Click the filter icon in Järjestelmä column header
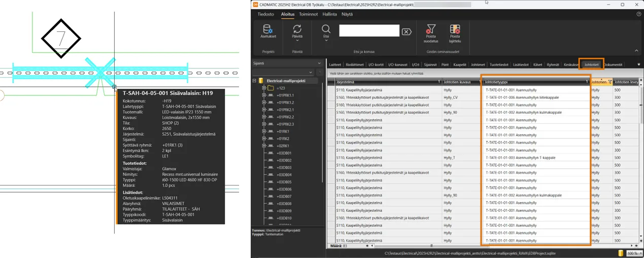The width and height of the screenshot is (644, 258). 439,82
